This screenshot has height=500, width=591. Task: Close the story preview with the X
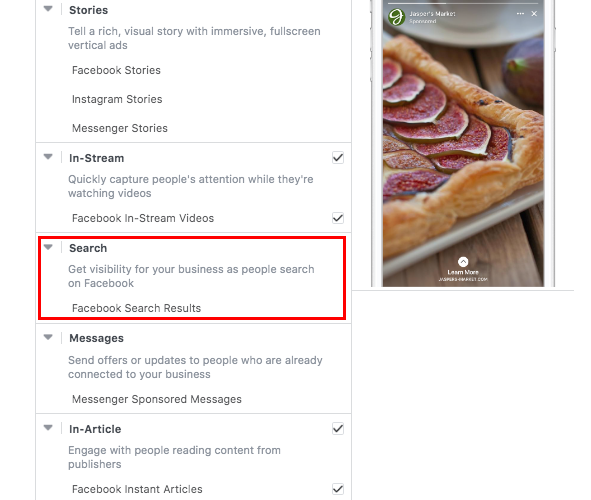(534, 14)
